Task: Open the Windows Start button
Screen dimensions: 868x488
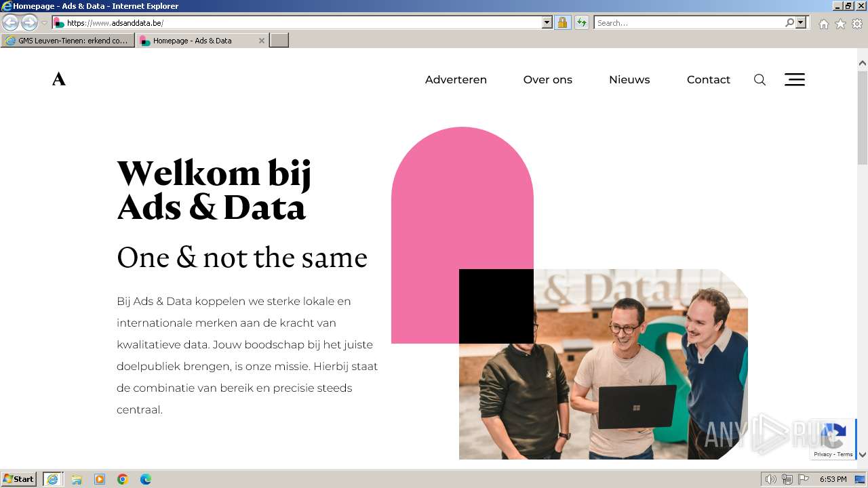Action: pos(19,479)
